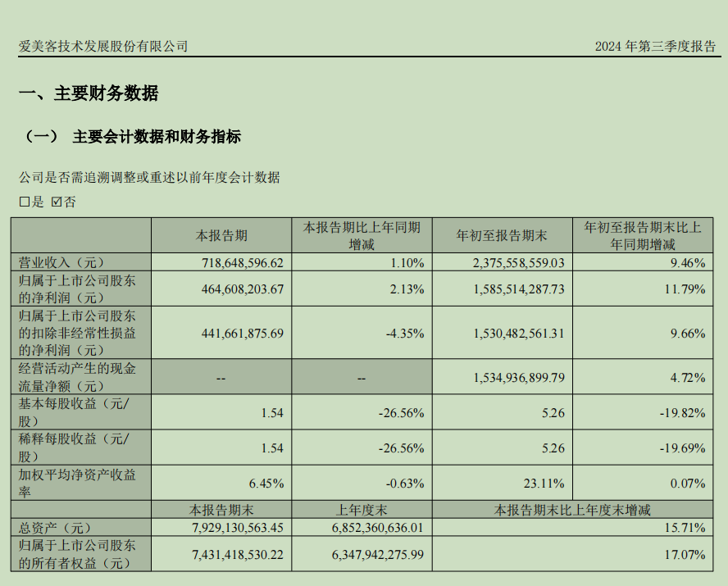Click sub-header 本报告期末
728x586 pixels.
pyautogui.click(x=221, y=510)
